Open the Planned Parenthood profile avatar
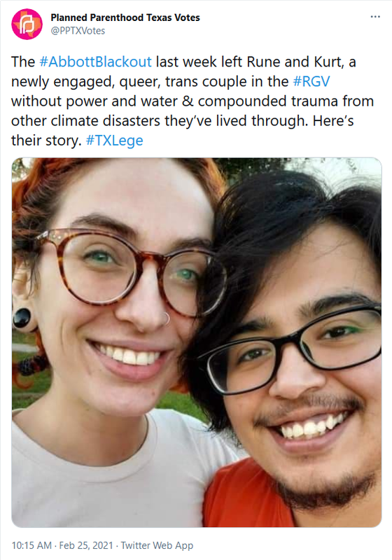Screen dimensions: 392x560 click(27, 24)
